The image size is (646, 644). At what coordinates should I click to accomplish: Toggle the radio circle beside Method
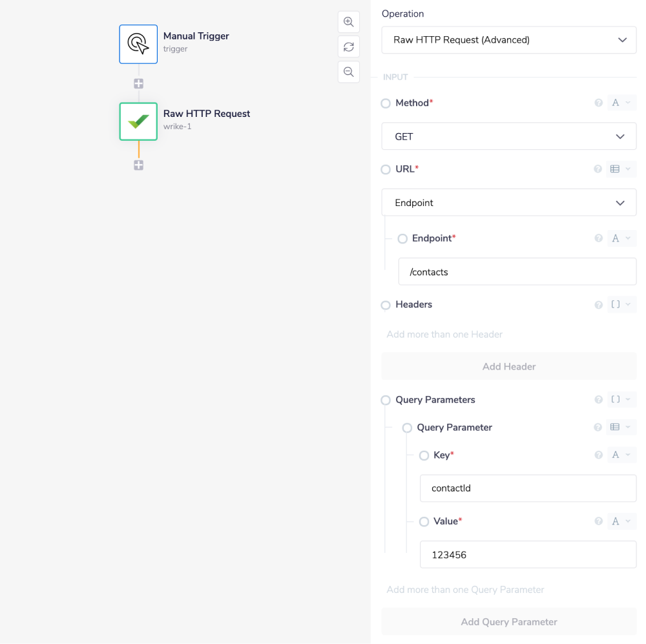click(386, 103)
